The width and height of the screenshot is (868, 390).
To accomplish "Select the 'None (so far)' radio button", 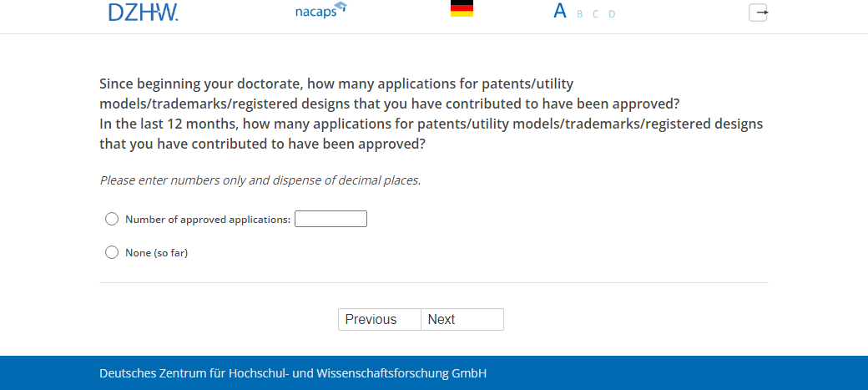I will pyautogui.click(x=112, y=252).
